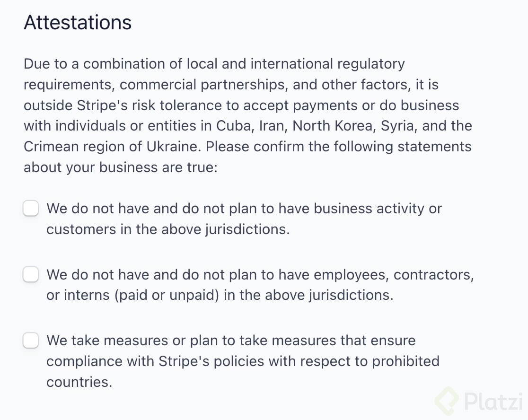Viewport: 528px width, 420px height.
Task: Tick the employees, contractors, or interns checkbox
Action: [31, 274]
